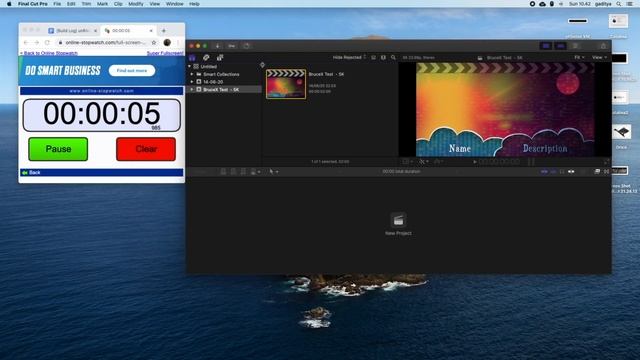The width and height of the screenshot is (640, 360).
Task: Pause the online stopwatch
Action: [x=58, y=149]
